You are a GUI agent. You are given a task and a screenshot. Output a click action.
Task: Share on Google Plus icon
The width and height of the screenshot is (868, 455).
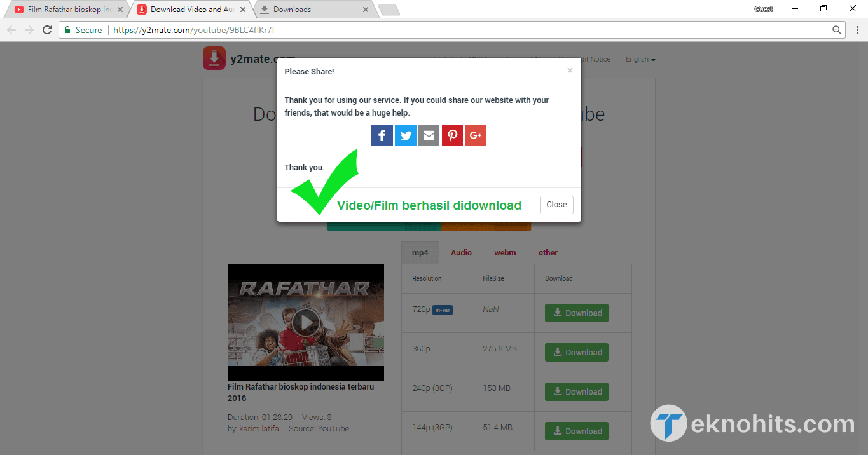(x=476, y=135)
